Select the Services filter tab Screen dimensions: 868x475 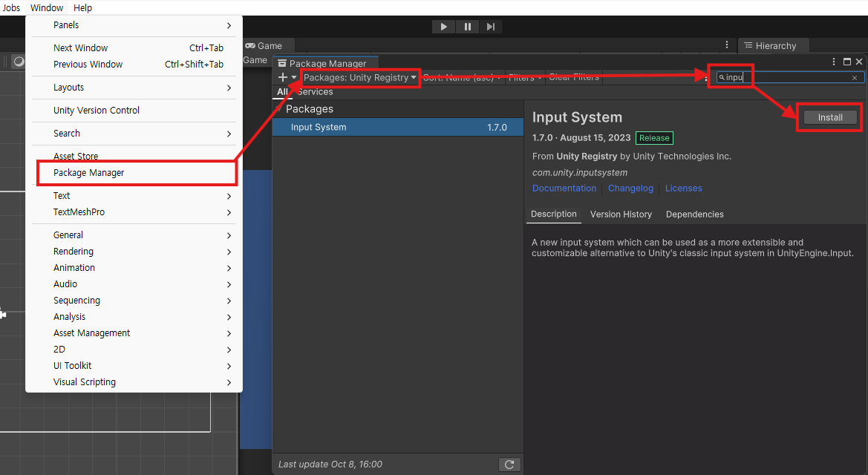pyautogui.click(x=315, y=92)
